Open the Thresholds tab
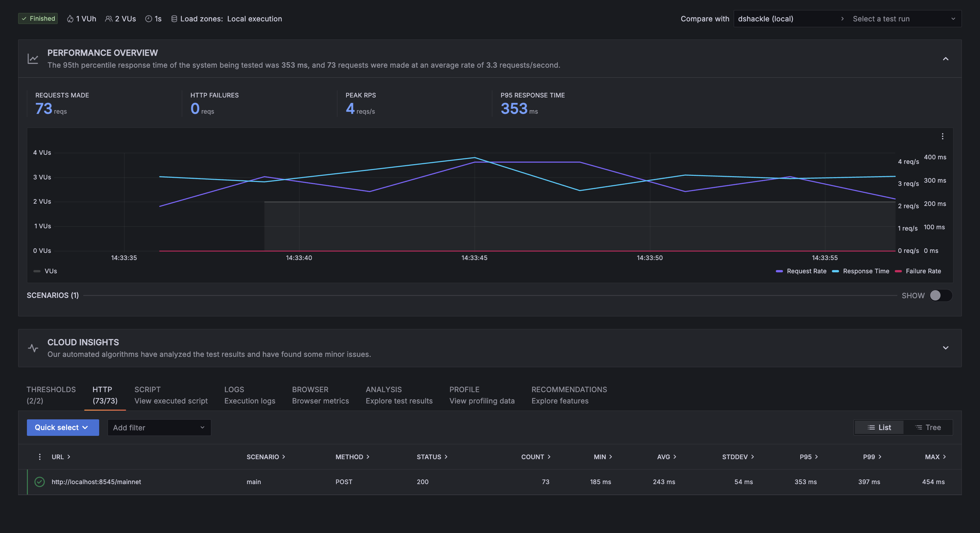This screenshot has height=533, width=980. pyautogui.click(x=51, y=395)
